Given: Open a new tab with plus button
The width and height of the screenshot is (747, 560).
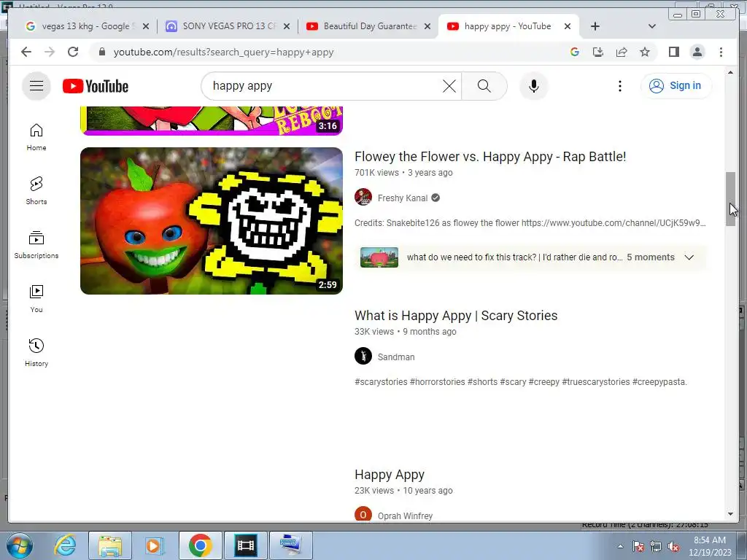Looking at the screenshot, I should point(595,26).
